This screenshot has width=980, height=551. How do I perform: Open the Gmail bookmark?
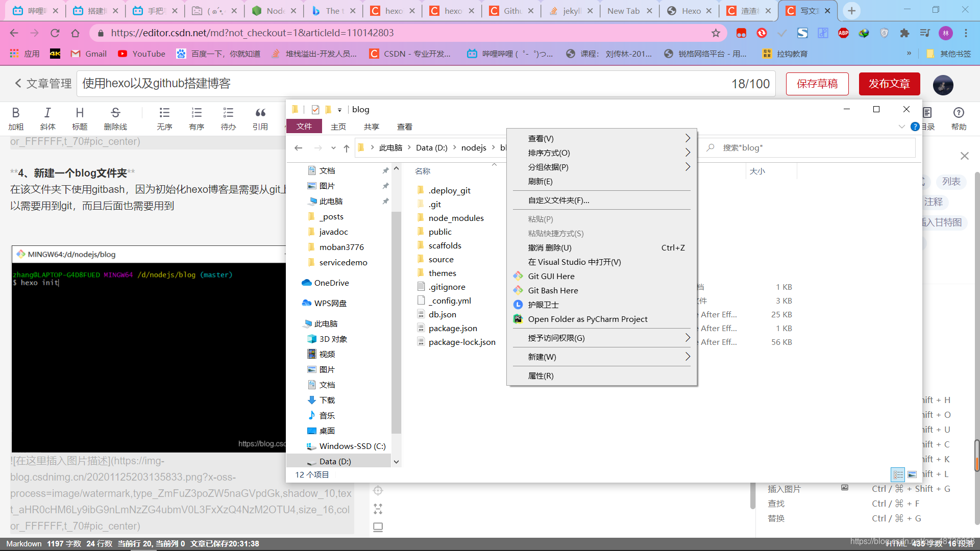[89, 54]
